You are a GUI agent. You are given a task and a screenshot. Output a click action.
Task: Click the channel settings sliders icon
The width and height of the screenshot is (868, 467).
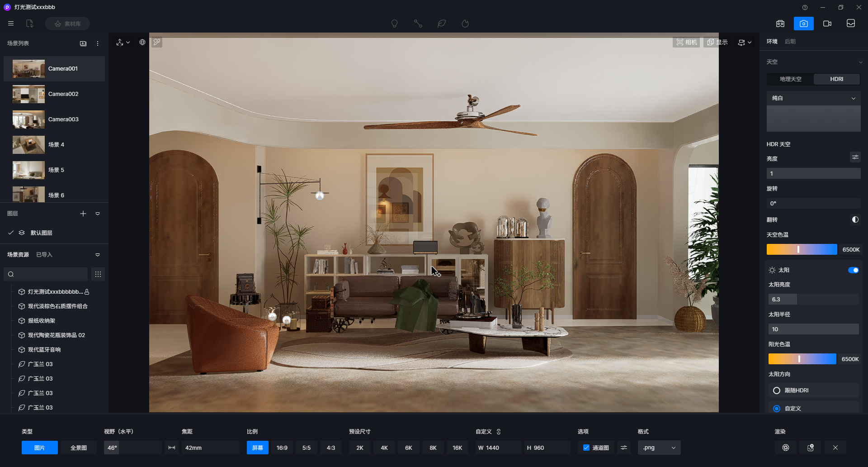624,448
